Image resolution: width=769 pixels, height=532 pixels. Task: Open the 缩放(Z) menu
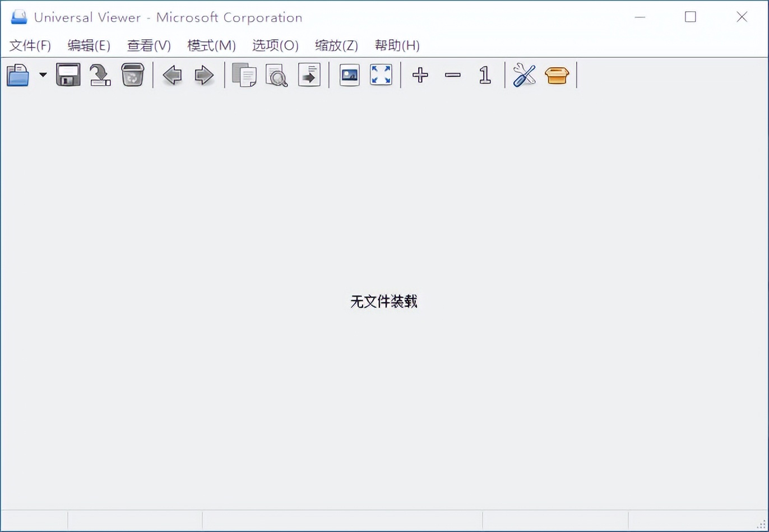pos(336,45)
